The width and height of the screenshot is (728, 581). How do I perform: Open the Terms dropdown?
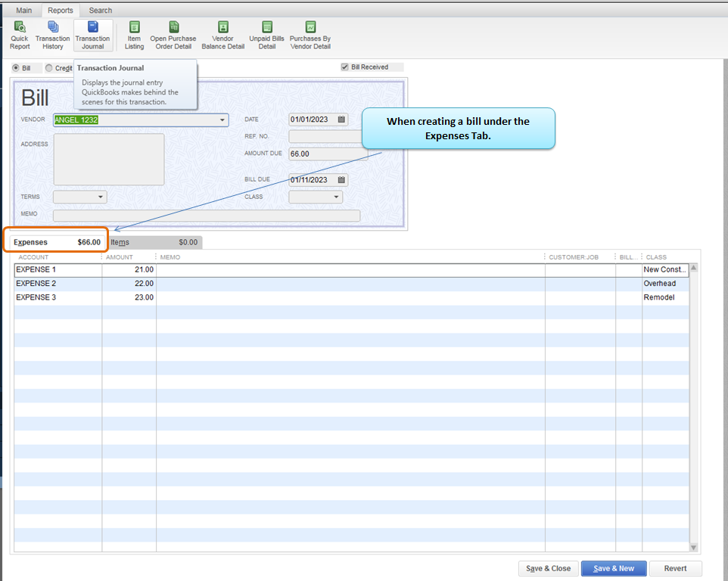101,197
